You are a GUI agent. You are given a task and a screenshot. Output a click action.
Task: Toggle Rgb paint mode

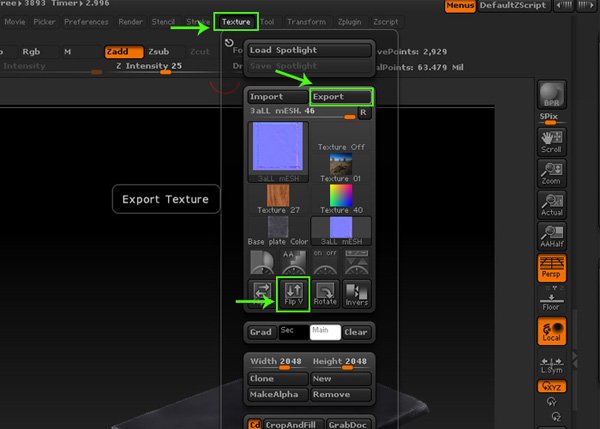pos(31,52)
